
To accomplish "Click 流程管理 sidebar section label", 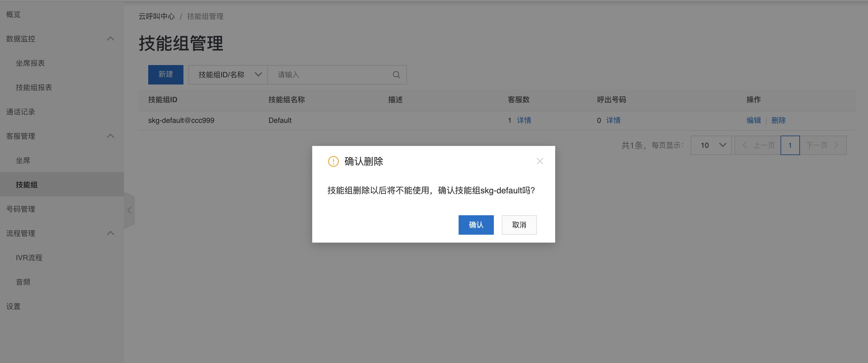I will click(x=21, y=233).
